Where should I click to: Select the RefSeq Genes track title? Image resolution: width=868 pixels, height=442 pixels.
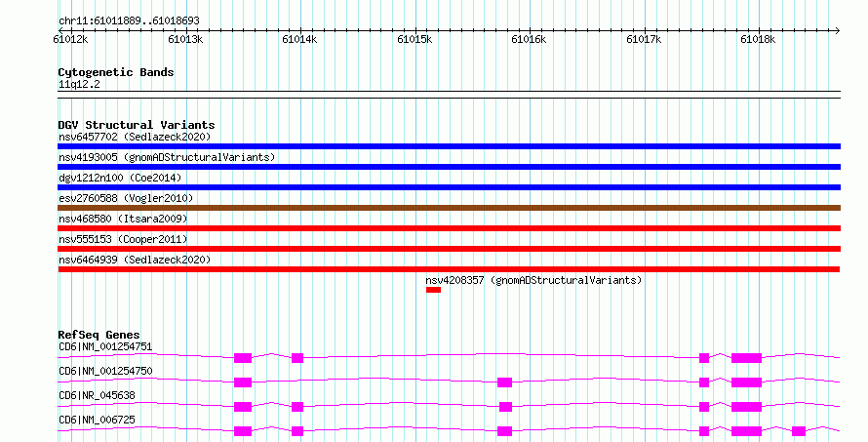tap(99, 335)
